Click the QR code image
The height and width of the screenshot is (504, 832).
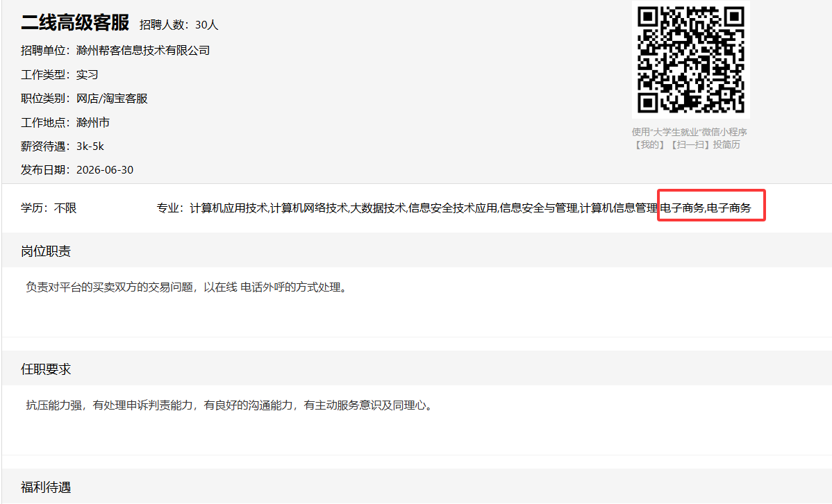[x=690, y=60]
